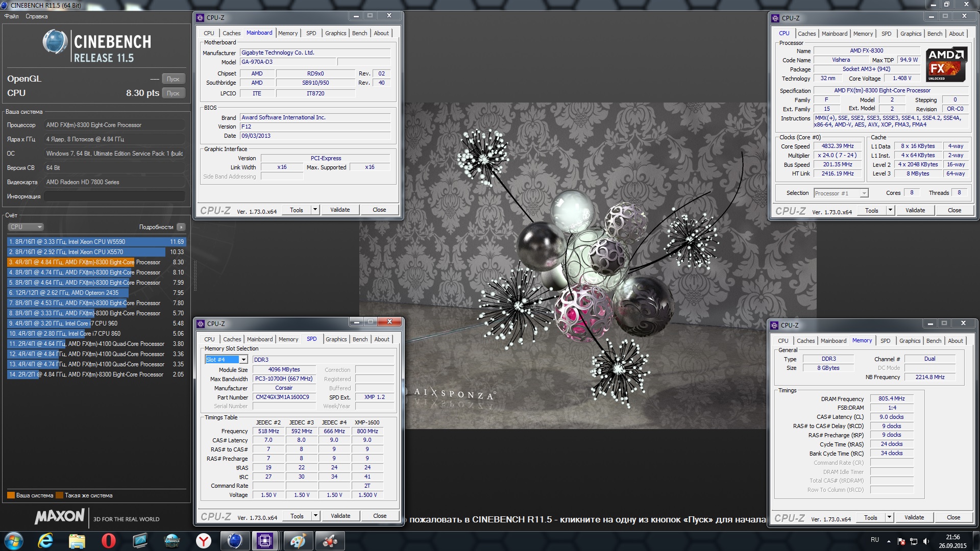Switch to Caches tab in Mainboard CPU-Z window
This screenshot has height=551, width=980.
pos(231,33)
